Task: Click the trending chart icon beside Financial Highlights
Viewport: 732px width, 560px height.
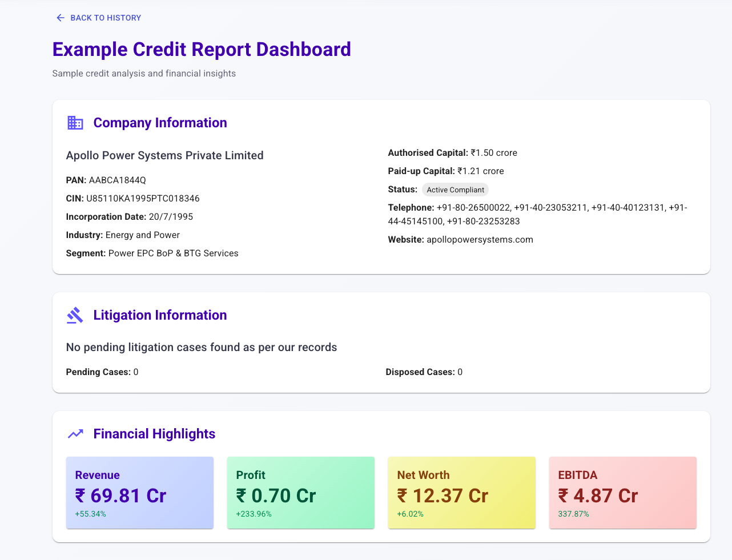Action: click(75, 434)
